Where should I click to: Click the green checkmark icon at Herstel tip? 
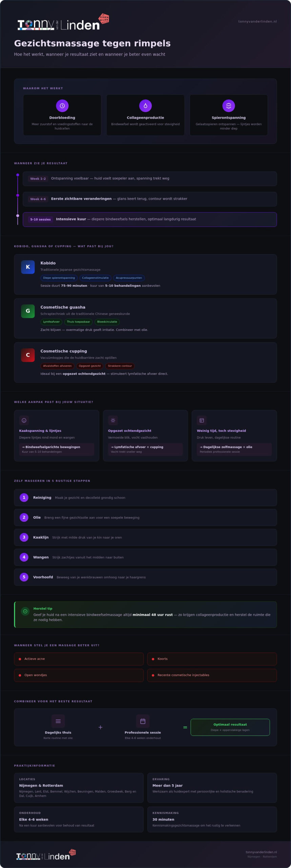point(25,611)
